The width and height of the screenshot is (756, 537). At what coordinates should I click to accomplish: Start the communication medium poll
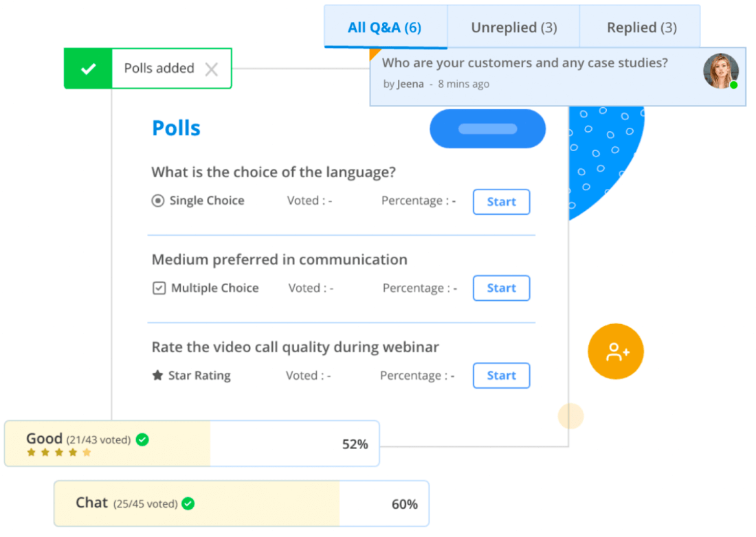pos(501,288)
